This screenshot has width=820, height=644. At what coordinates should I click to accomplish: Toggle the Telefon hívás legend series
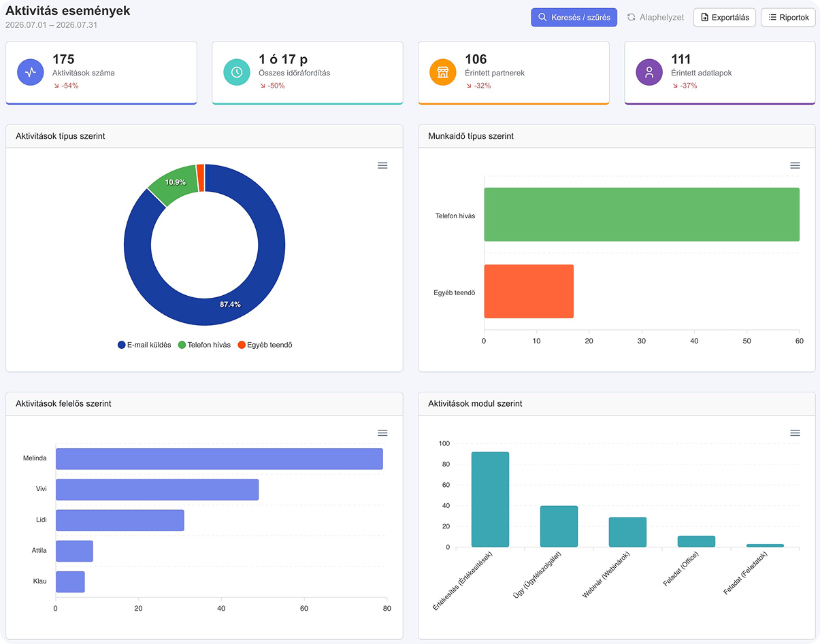point(204,345)
